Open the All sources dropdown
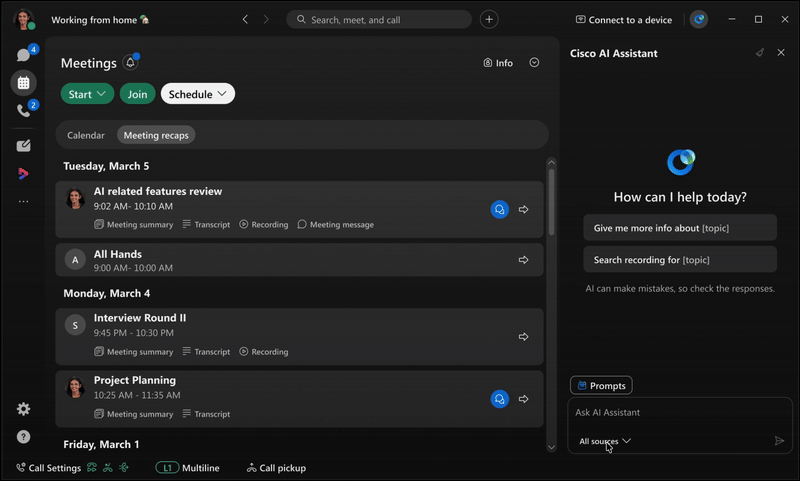800x481 pixels. (605, 441)
